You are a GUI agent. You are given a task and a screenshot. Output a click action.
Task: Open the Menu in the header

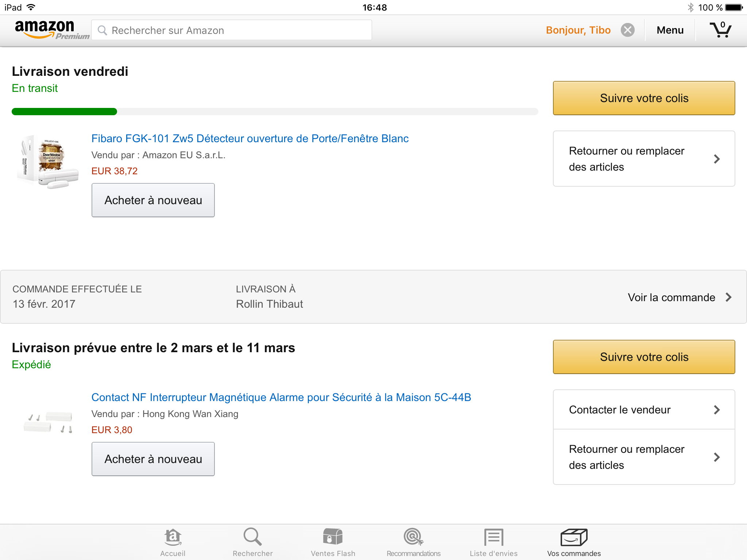pyautogui.click(x=670, y=30)
